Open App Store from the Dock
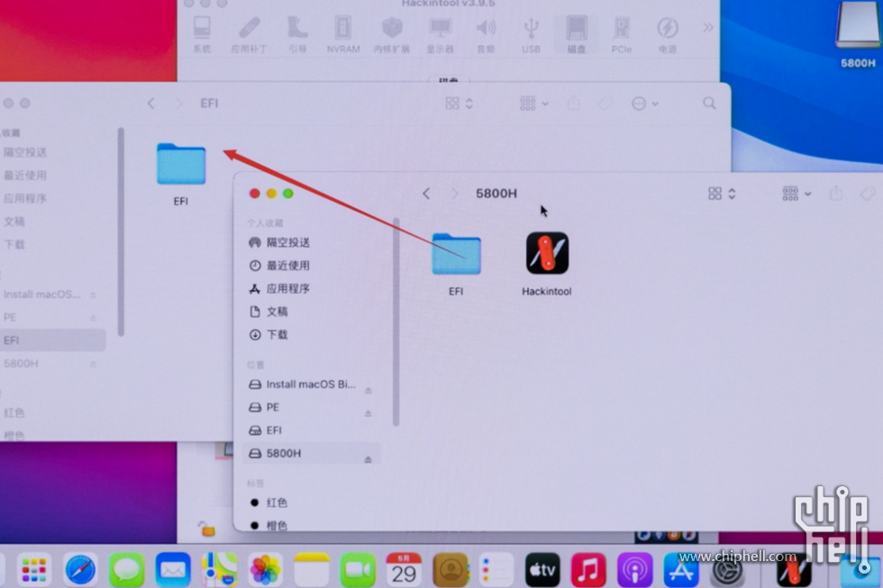883x588 pixels. (681, 570)
